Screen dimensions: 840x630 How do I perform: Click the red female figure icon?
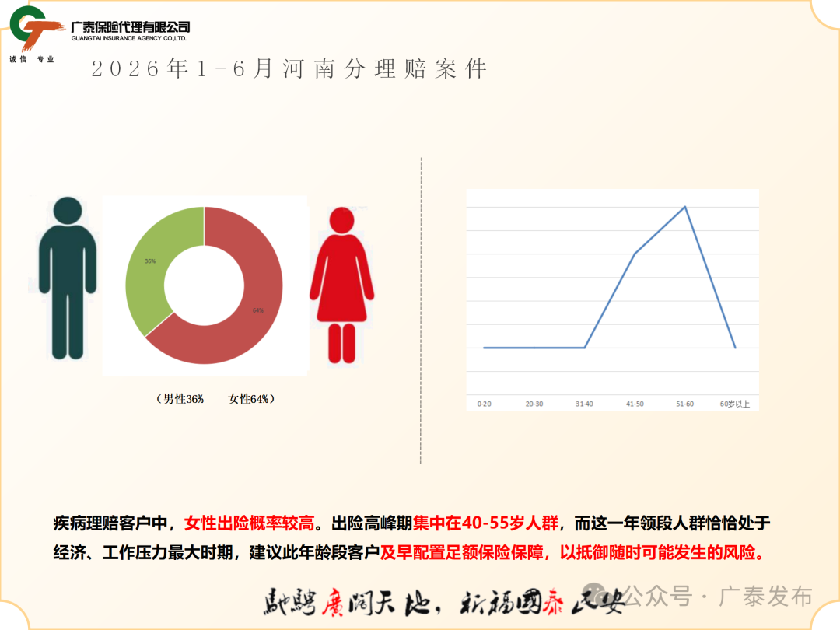341,285
